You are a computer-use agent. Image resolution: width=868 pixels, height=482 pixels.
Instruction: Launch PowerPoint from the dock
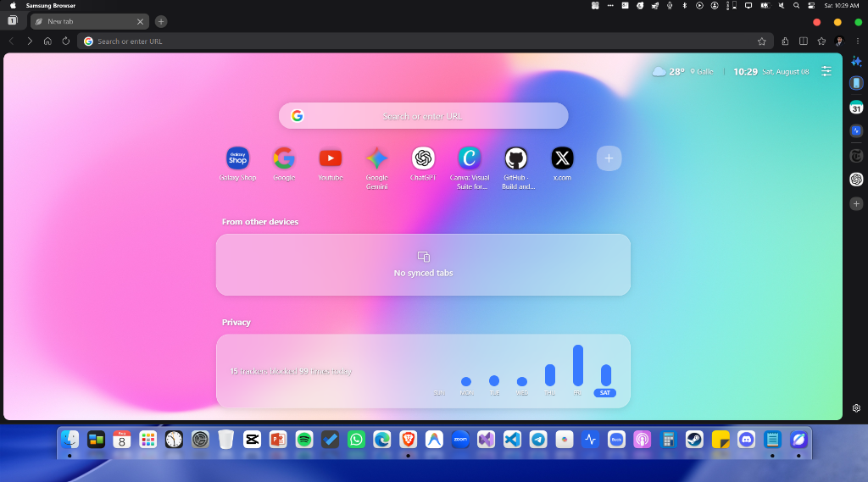[x=278, y=440]
